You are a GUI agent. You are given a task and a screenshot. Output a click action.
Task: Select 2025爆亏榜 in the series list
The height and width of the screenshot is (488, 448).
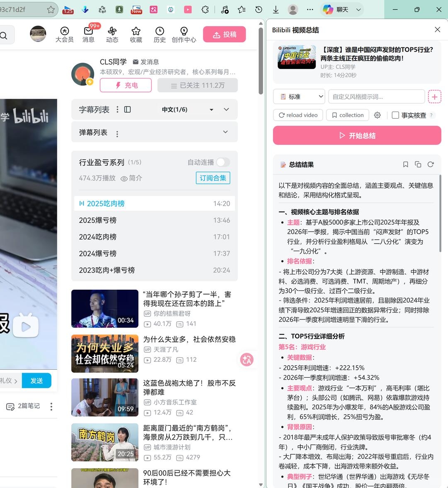pyautogui.click(x=154, y=220)
